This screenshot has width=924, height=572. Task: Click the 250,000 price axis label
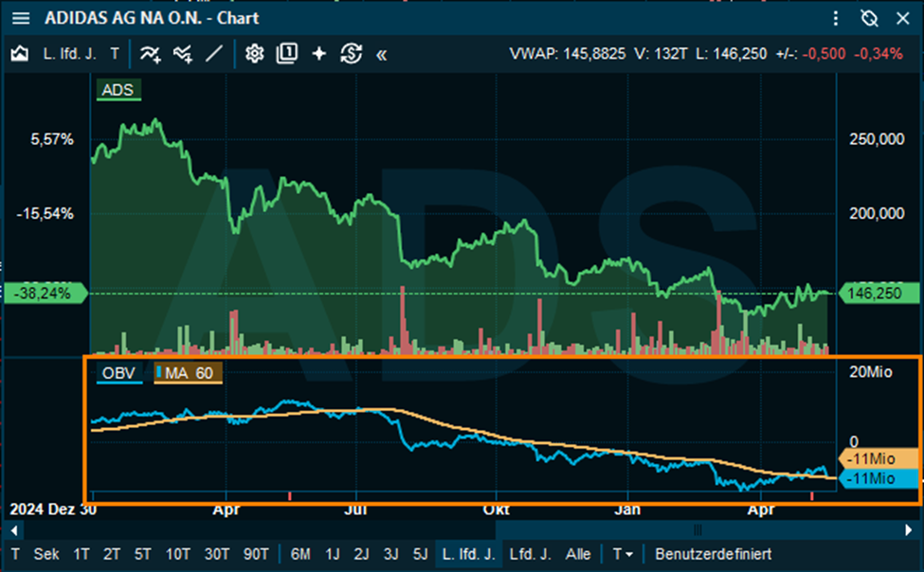coord(877,139)
